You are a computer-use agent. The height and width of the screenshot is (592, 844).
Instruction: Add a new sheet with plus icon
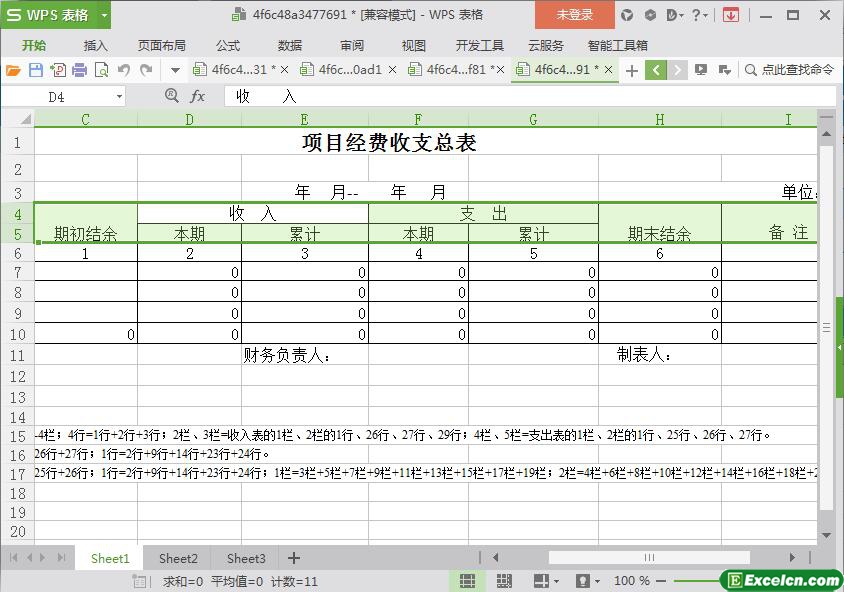293,558
